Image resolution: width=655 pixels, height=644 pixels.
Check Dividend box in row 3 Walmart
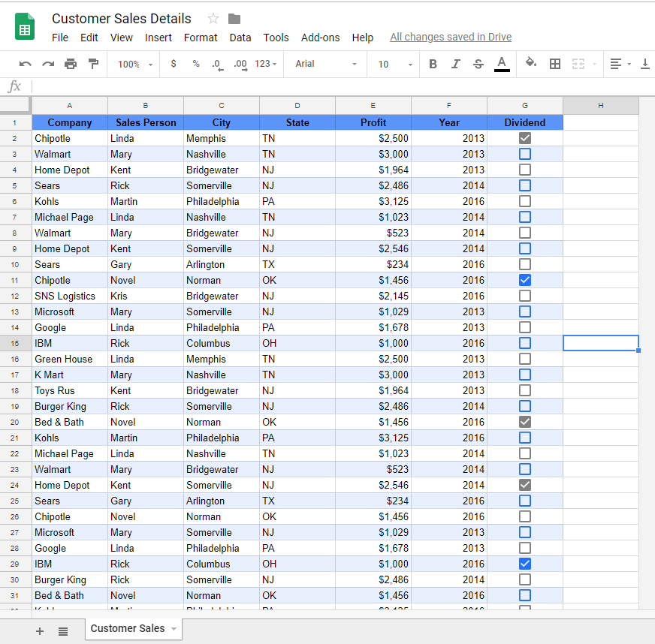(524, 154)
